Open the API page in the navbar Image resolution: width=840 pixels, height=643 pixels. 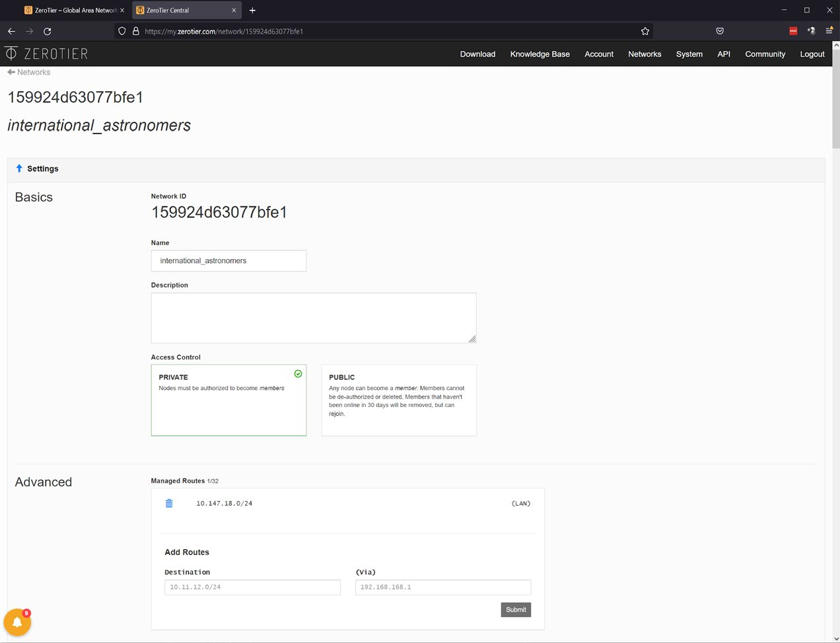[x=724, y=54]
